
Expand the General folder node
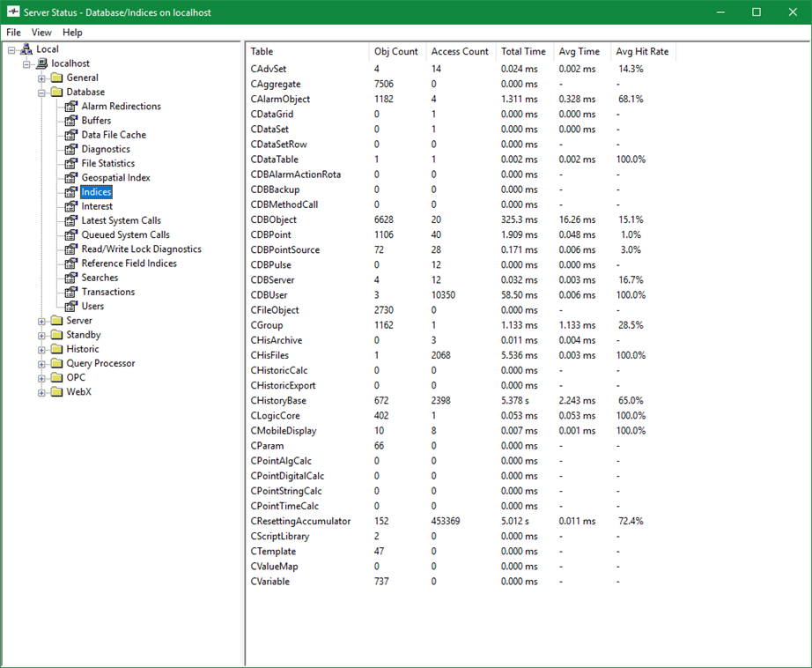click(41, 78)
